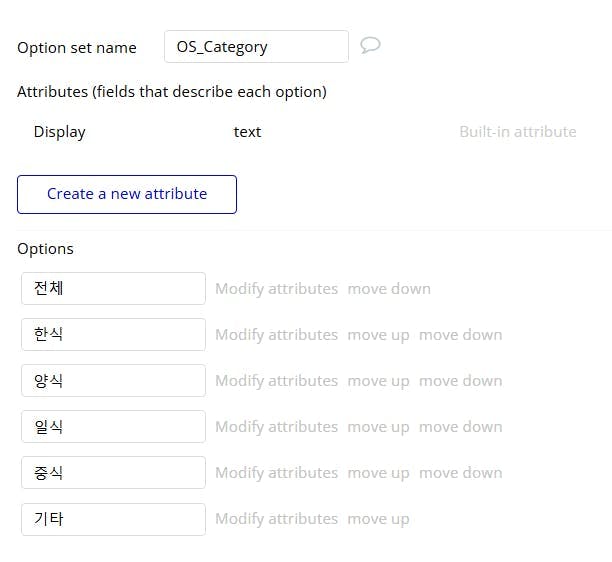Modify attributes for the 일식 option
This screenshot has width=612, height=562.
pyautogui.click(x=276, y=427)
